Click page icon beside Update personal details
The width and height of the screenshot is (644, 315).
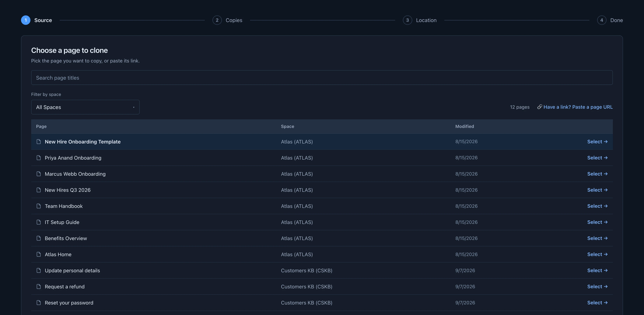38,271
